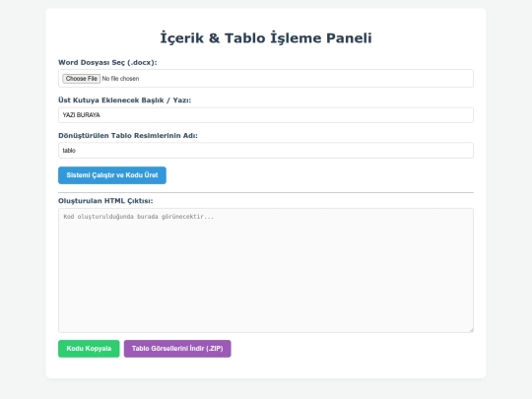Focus the 'tablo' image name field
The image size is (532, 399).
pyautogui.click(x=266, y=151)
